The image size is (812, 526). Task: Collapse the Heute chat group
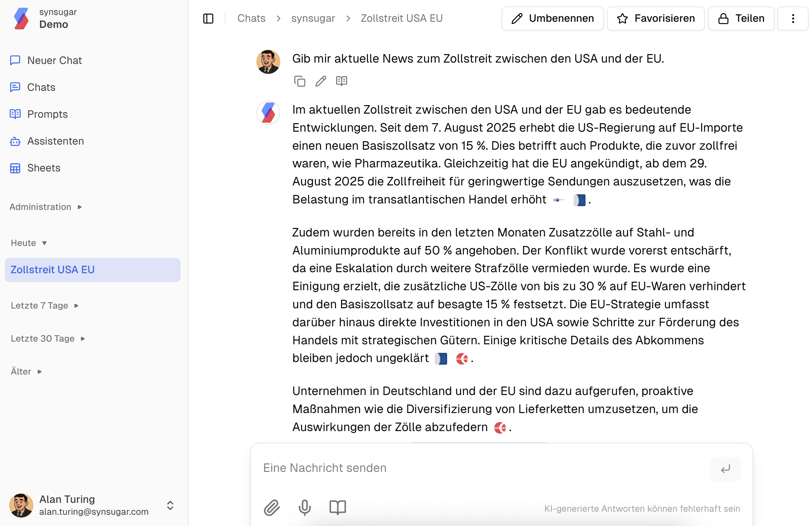pos(29,243)
